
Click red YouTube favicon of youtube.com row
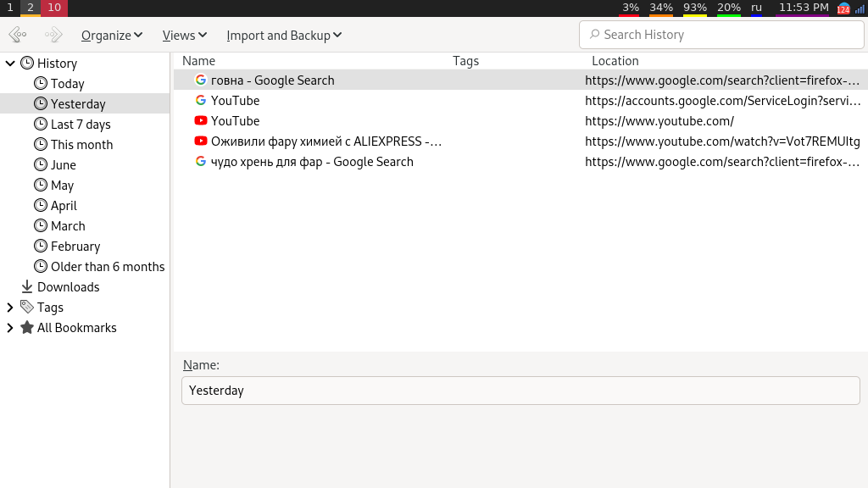pos(200,120)
